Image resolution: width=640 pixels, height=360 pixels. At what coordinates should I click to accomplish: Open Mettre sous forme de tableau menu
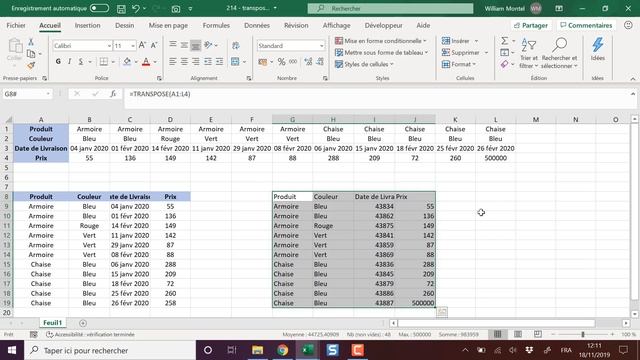pyautogui.click(x=381, y=53)
